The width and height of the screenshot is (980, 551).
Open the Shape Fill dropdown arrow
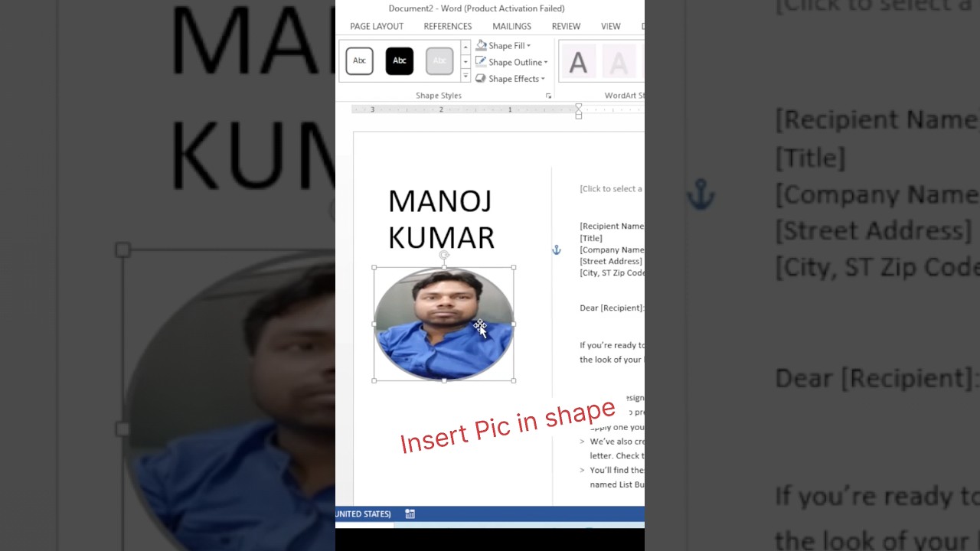(528, 46)
